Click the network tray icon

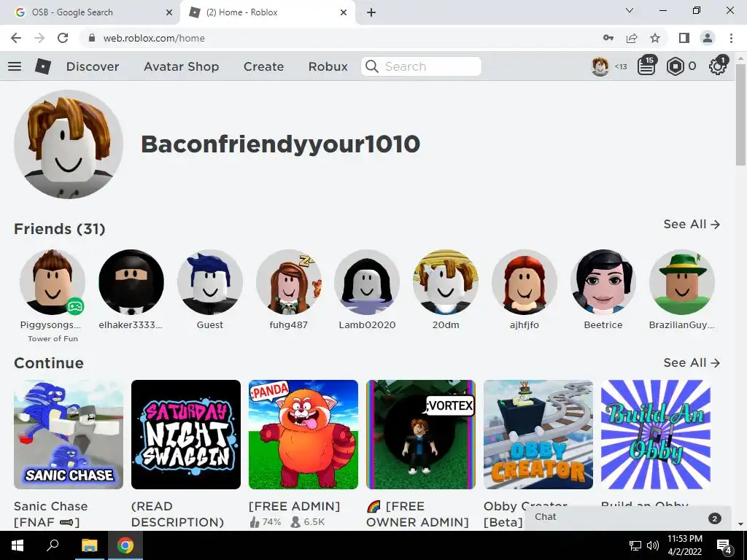pos(635,545)
